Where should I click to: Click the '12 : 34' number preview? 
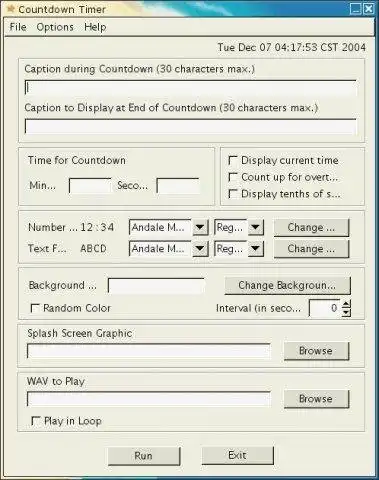pos(97,227)
